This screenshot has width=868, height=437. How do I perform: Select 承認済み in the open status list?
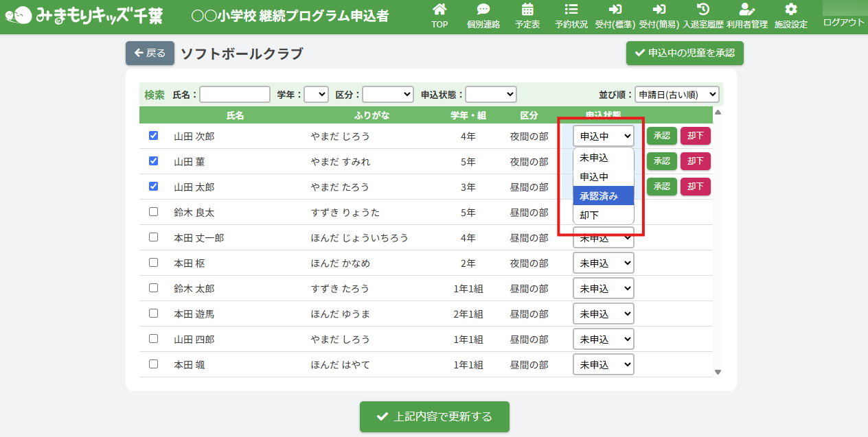[603, 196]
